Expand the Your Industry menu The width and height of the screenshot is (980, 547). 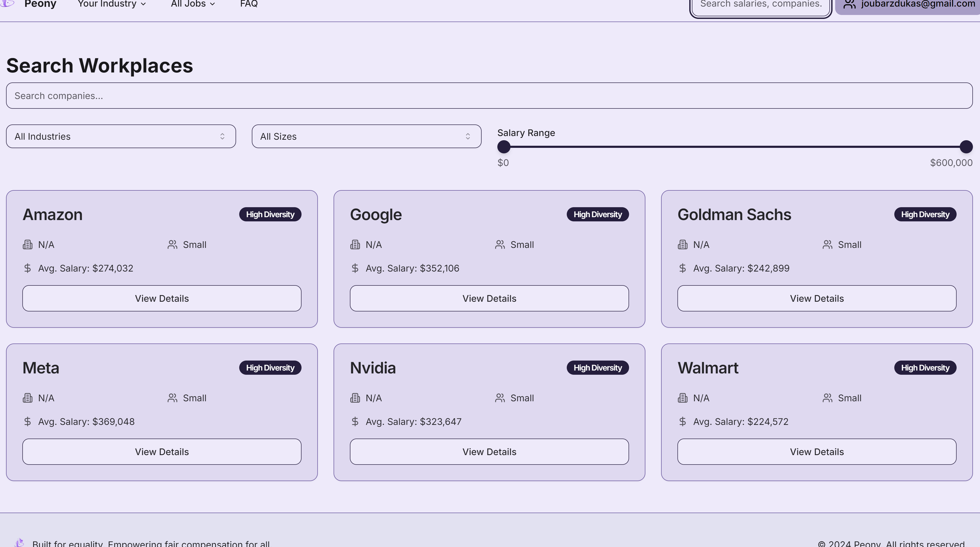click(111, 4)
